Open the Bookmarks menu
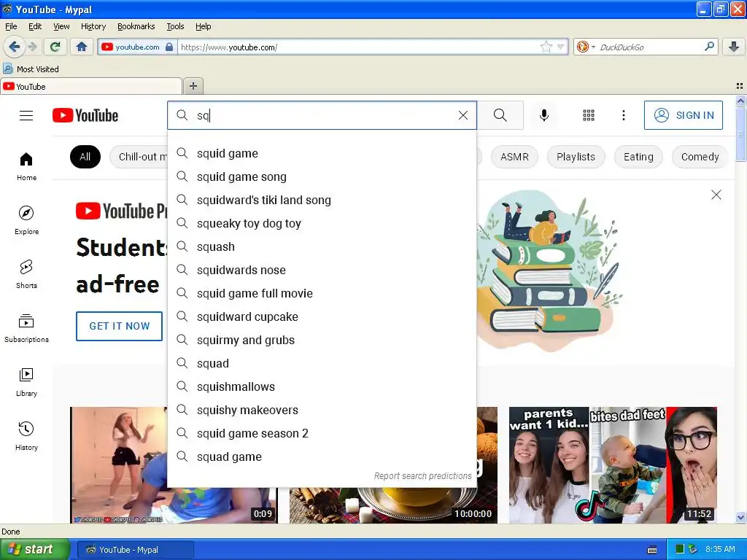Screen dimensions: 747x560 coord(136,26)
